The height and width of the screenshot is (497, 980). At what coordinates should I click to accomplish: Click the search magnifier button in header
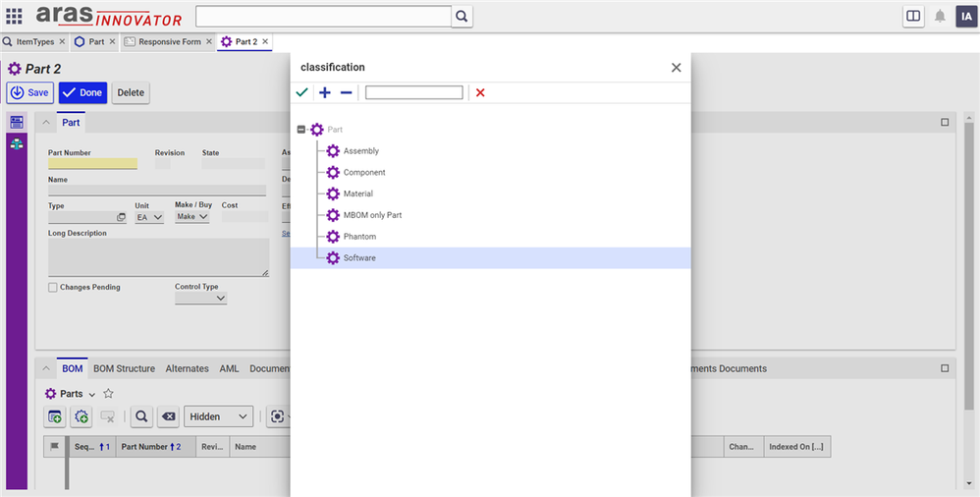click(x=463, y=17)
